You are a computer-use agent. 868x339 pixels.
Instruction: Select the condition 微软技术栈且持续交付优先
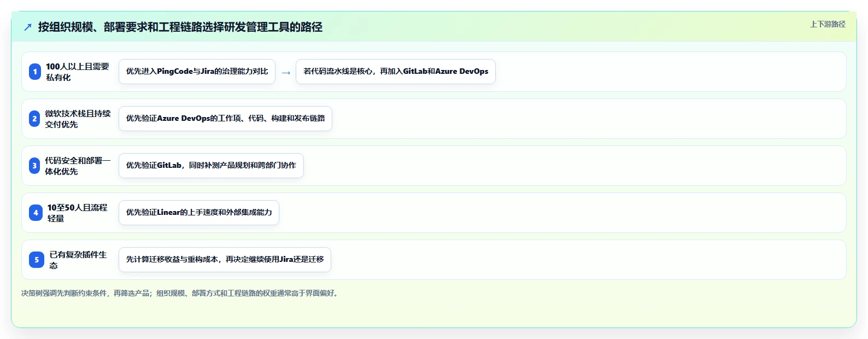(78, 119)
